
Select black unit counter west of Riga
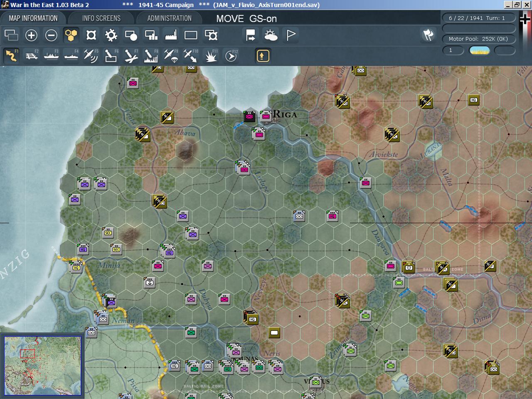pyautogui.click(x=249, y=116)
